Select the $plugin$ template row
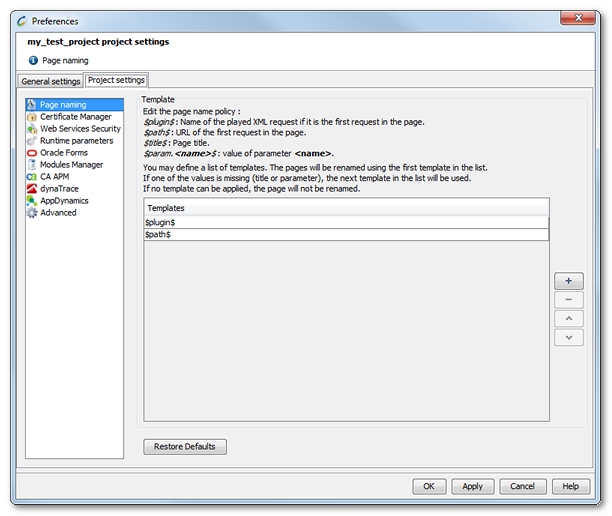Screen dimensions: 612x516 coord(345,222)
